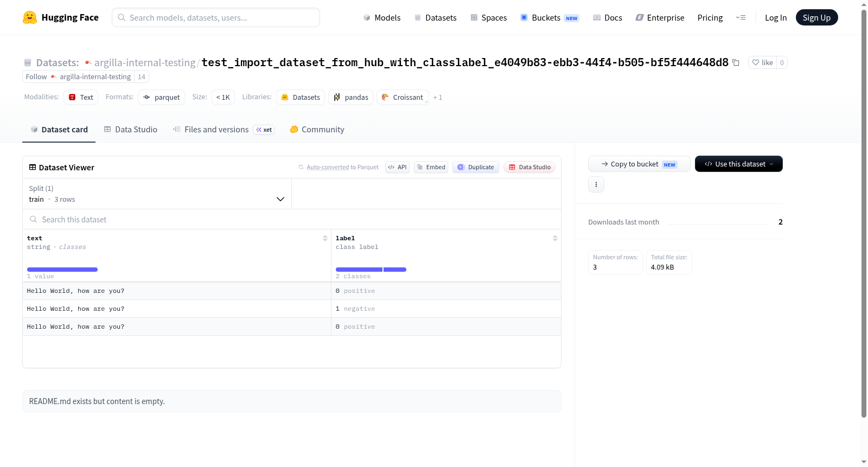Switch to the Community tab
Screen dimensions: 868x467
317,130
